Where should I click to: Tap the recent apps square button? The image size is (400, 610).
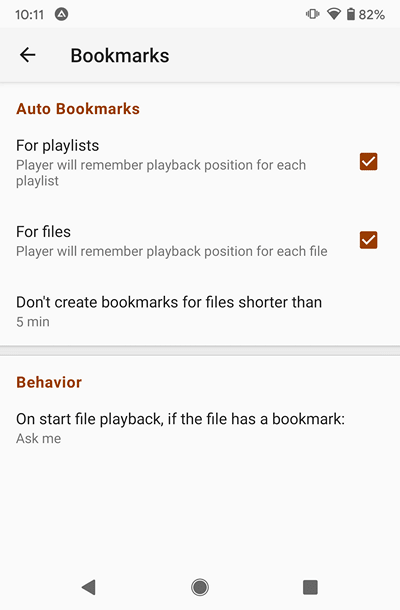(x=310, y=587)
